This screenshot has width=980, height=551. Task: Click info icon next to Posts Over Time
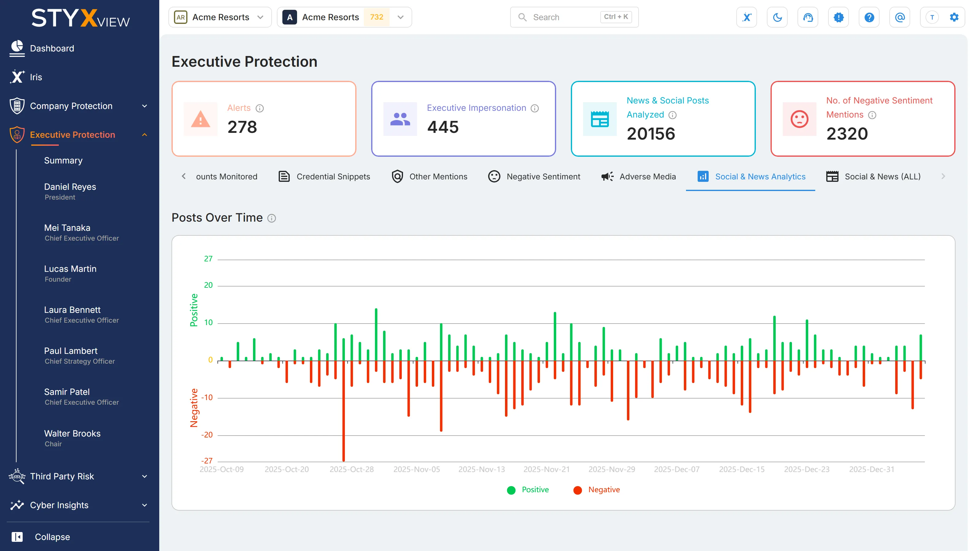[271, 218]
